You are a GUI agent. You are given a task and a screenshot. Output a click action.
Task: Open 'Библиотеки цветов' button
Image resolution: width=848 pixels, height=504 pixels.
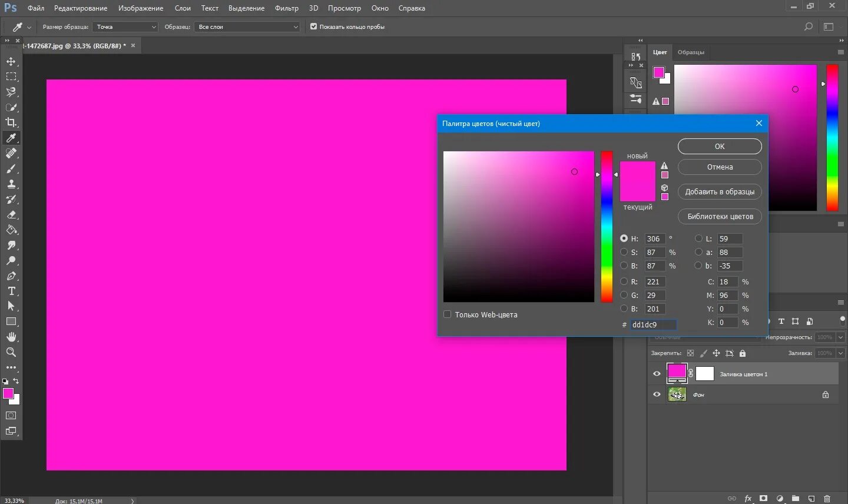[720, 216]
